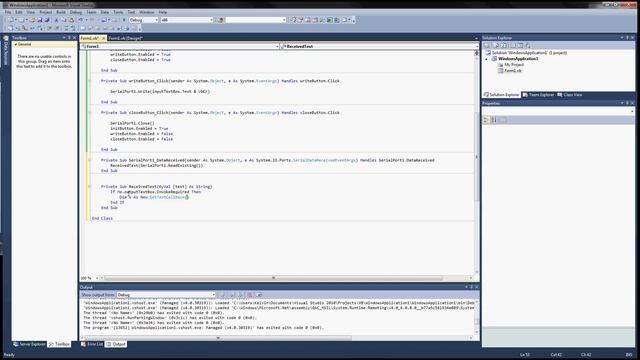Collapse the WindowsApplication1 project node

(x=486, y=59)
